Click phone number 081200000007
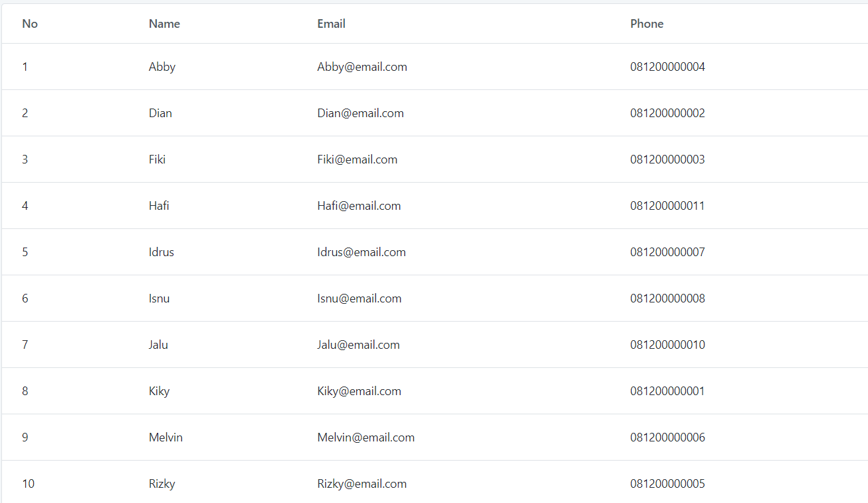868x503 pixels. 667,252
